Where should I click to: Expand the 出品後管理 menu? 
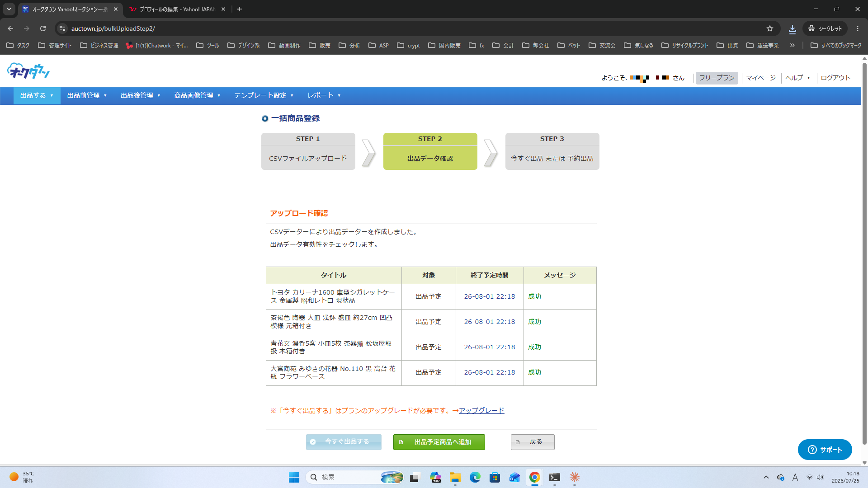pos(141,95)
